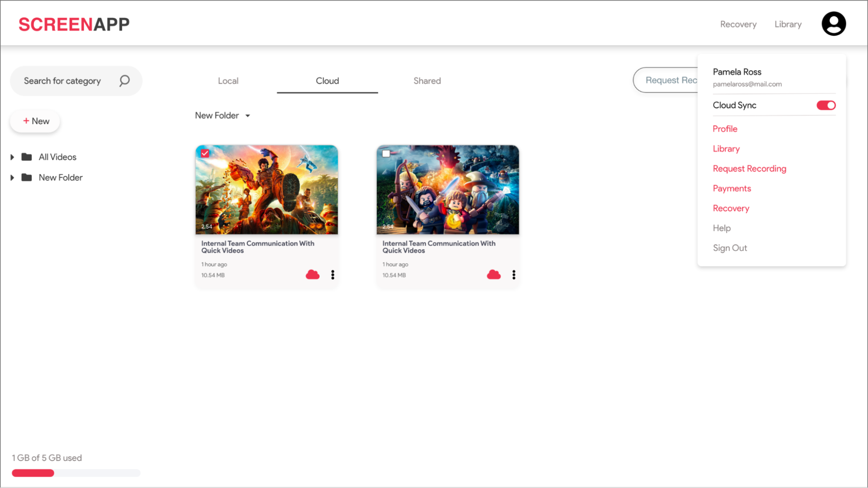Check the second video's checkbox
This screenshot has width=868, height=488.
coord(386,153)
